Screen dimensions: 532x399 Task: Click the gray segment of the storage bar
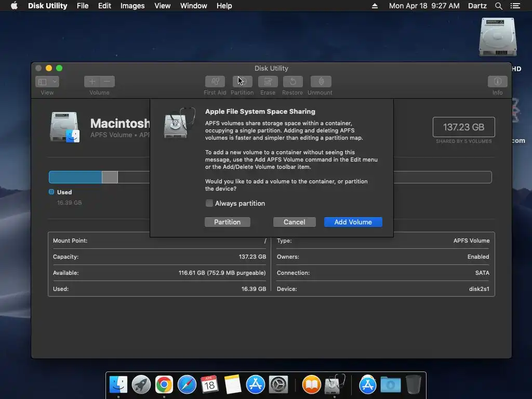point(110,177)
